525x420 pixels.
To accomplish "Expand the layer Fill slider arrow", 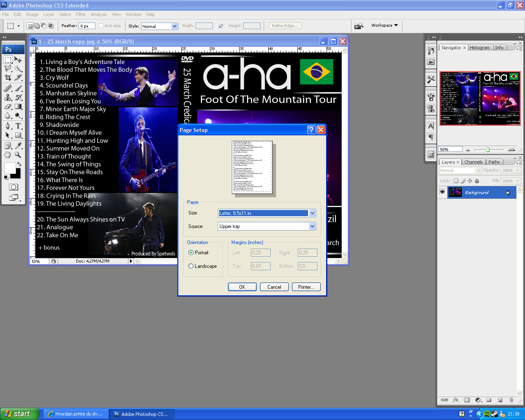I will pyautogui.click(x=518, y=181).
